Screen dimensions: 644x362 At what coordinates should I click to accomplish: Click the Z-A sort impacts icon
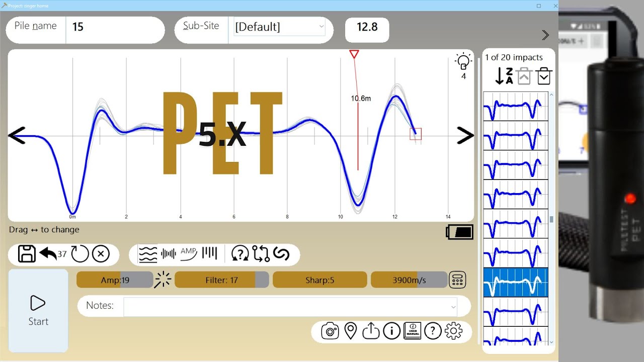[x=504, y=76]
